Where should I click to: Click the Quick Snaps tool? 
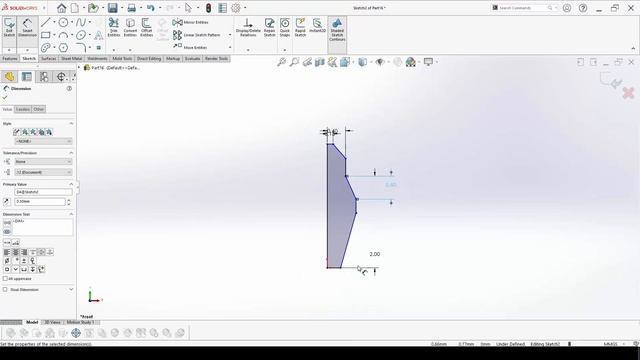[x=285, y=28]
